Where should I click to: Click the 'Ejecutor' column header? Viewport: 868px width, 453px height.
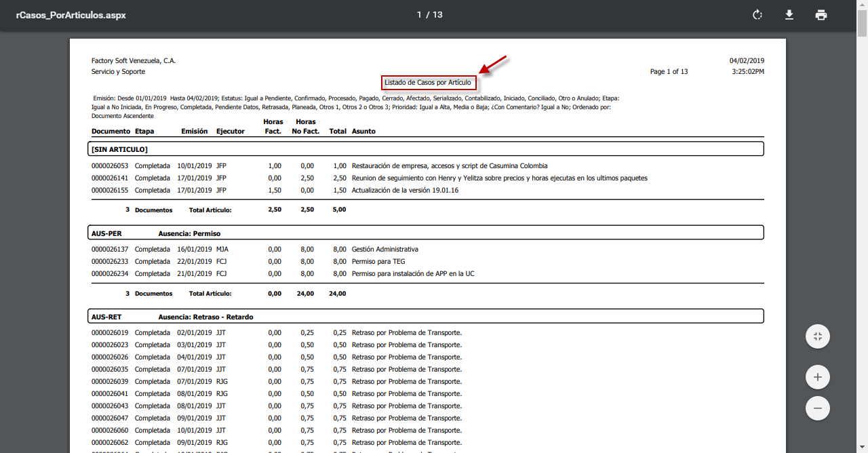(230, 132)
